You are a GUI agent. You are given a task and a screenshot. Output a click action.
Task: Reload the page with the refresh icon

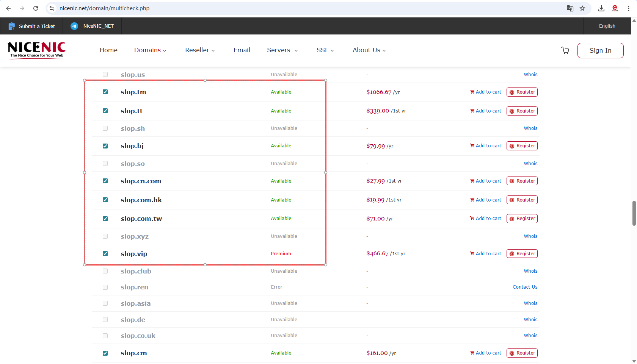[x=36, y=8]
